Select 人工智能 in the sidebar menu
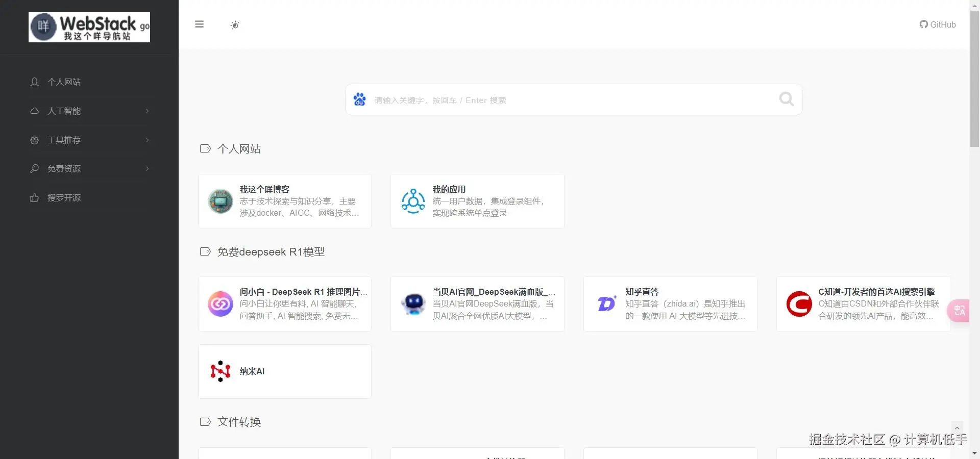Screen dimensions: 980x459 (x=64, y=111)
